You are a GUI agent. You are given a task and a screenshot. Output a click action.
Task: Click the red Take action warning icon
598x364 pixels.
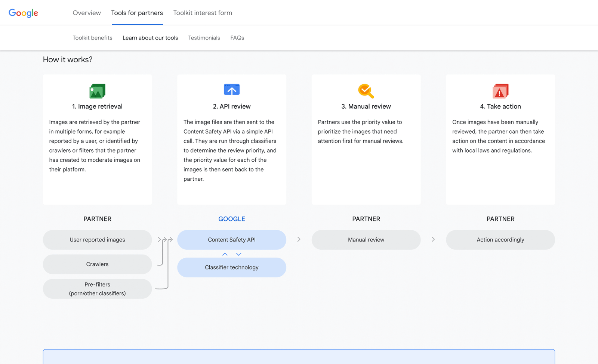500,91
